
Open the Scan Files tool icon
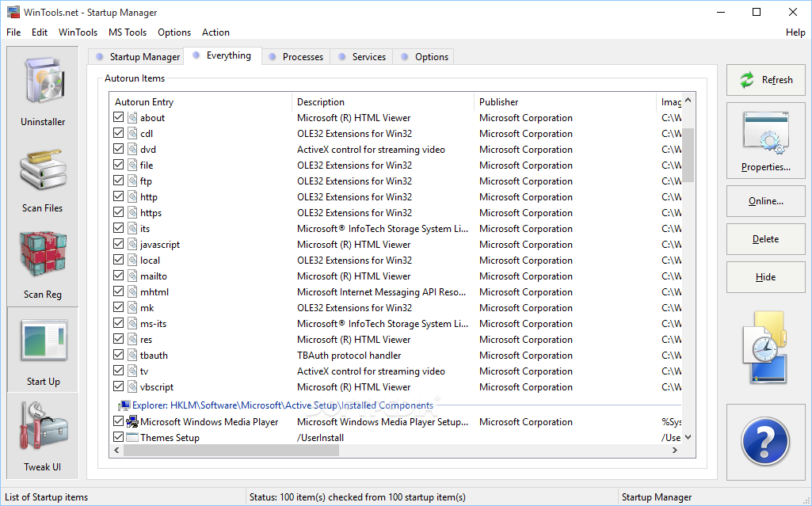pos(44,169)
